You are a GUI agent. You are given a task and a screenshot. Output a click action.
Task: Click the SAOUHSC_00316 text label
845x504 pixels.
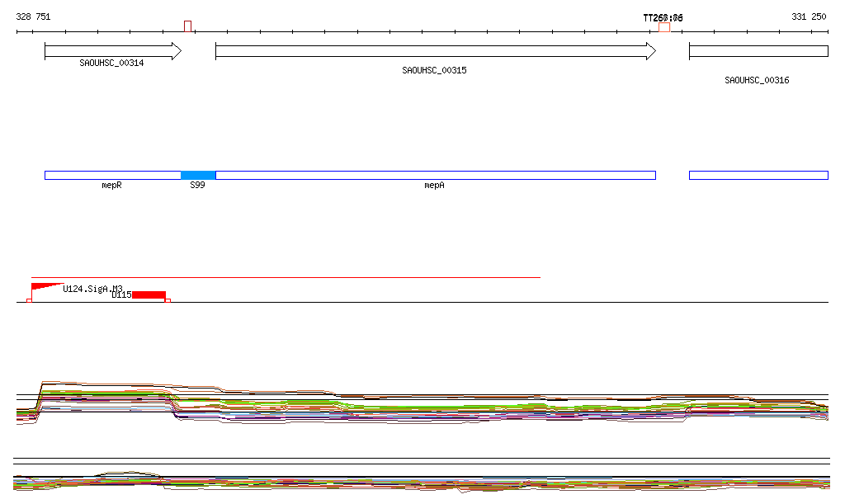[x=757, y=81]
